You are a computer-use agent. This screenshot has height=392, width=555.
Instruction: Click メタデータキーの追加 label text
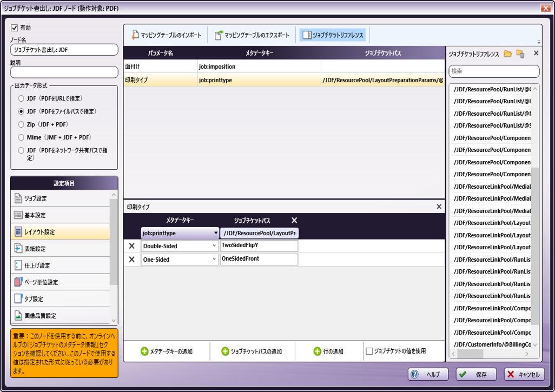171,351
